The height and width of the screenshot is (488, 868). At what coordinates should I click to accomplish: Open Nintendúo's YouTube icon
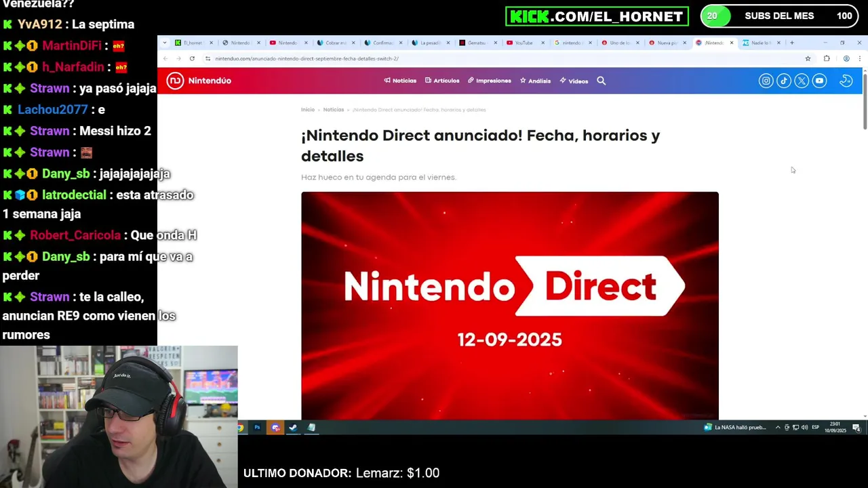point(819,81)
